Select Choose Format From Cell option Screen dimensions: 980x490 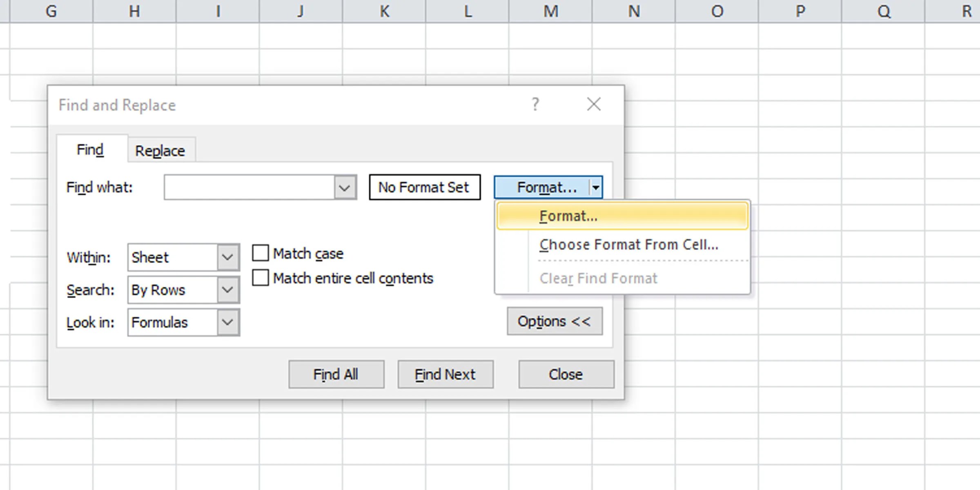629,244
